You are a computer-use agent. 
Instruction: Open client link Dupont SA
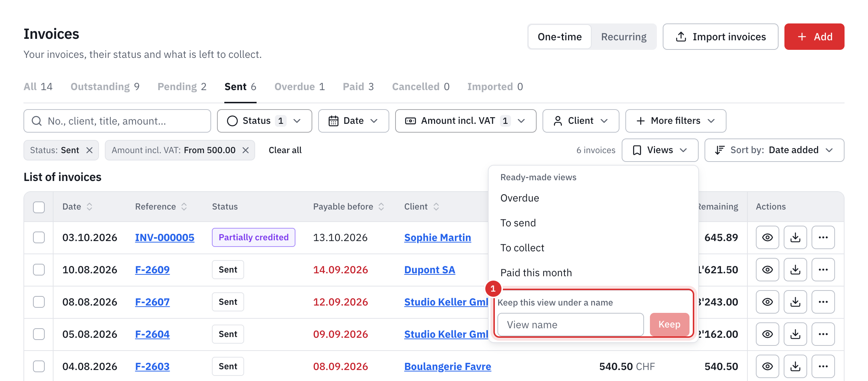click(x=430, y=270)
